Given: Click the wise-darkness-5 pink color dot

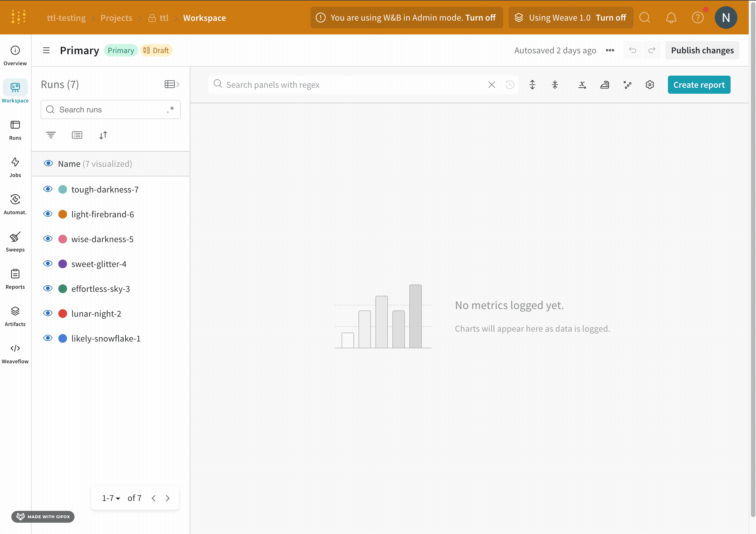Looking at the screenshot, I should [63, 239].
